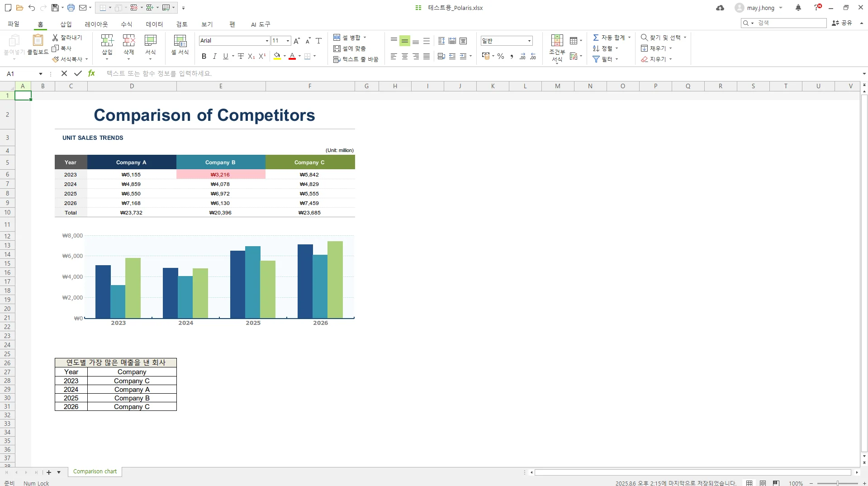This screenshot has width=868, height=486.
Task: Click the conditional formatting icon
Action: click(557, 41)
